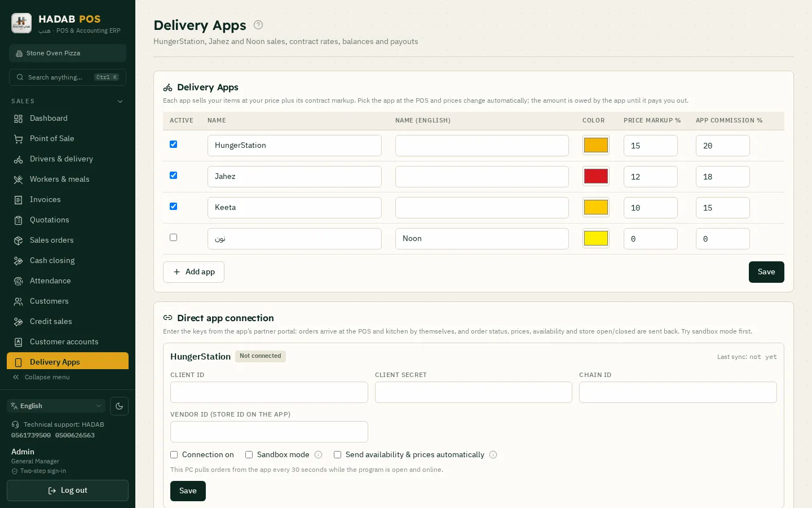Click the Customer accounts icon
812x508 pixels.
[x=19, y=342]
